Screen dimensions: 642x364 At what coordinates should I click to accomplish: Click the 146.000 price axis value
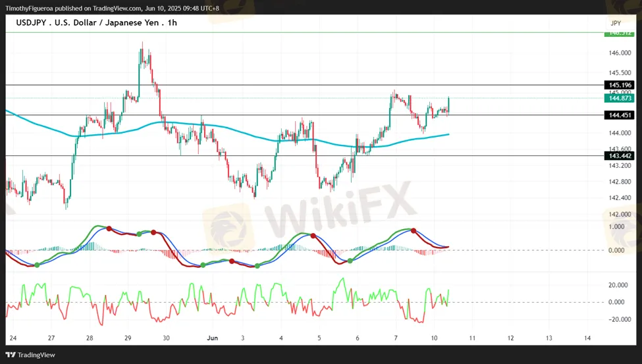[x=620, y=53]
